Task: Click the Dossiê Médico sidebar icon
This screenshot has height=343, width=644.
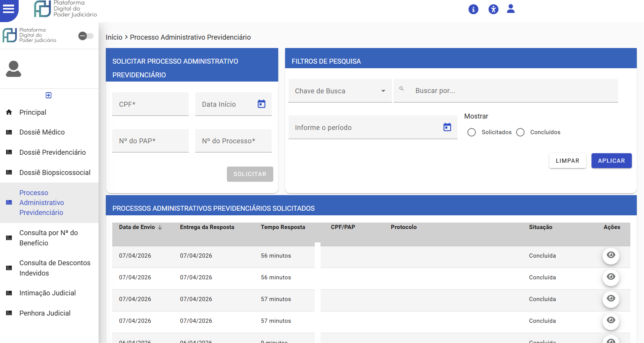Action: coord(9,132)
